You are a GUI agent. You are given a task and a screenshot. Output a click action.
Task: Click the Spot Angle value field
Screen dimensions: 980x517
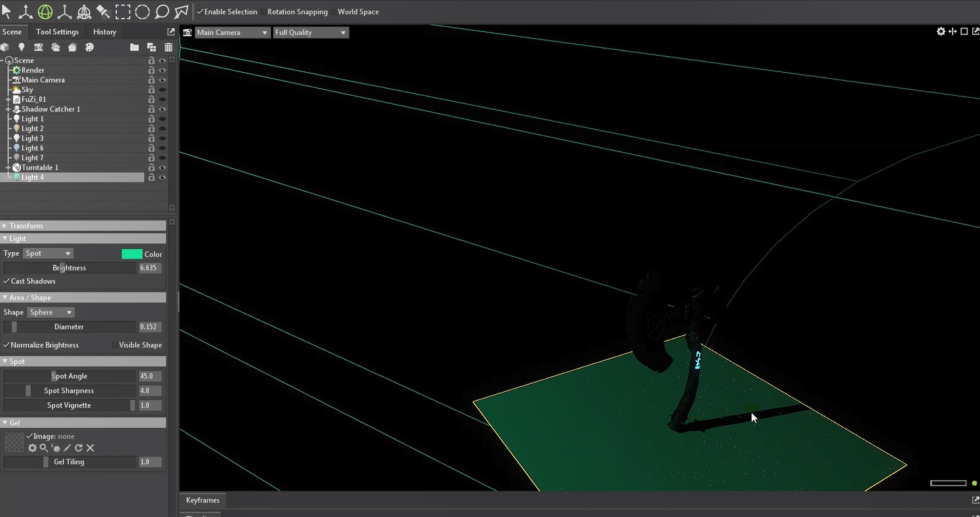(149, 376)
